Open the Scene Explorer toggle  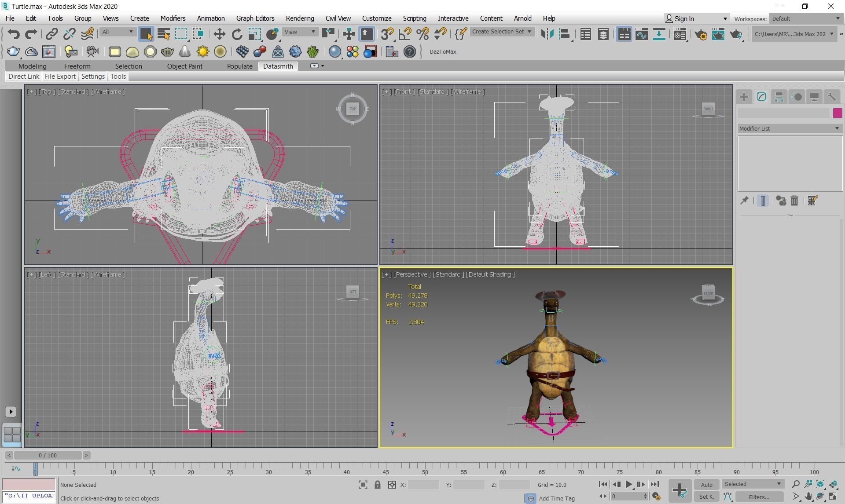point(586,34)
